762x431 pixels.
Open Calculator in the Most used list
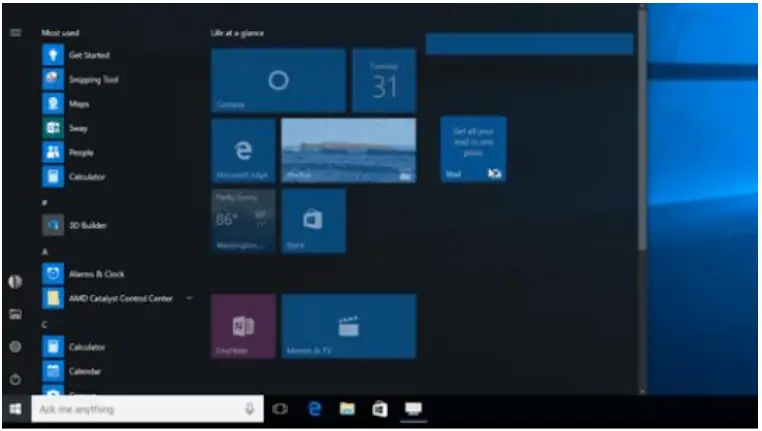73,176
